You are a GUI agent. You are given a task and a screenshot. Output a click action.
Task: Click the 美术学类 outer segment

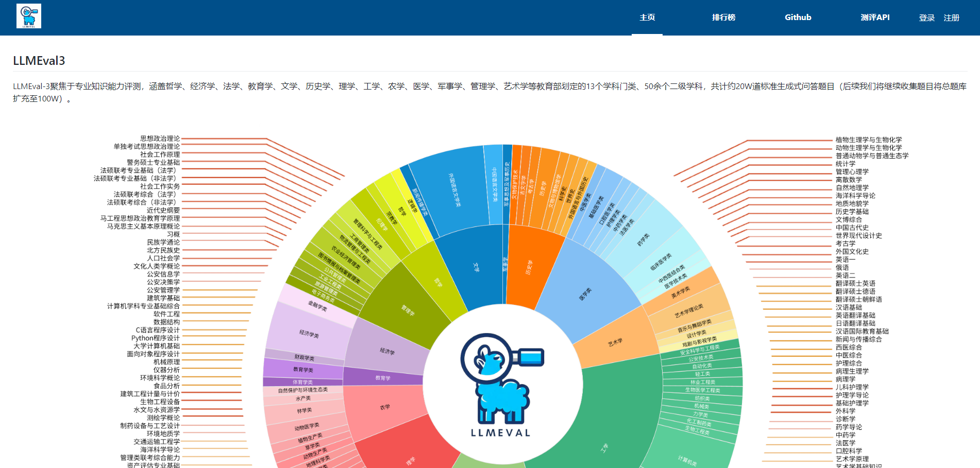(x=680, y=293)
